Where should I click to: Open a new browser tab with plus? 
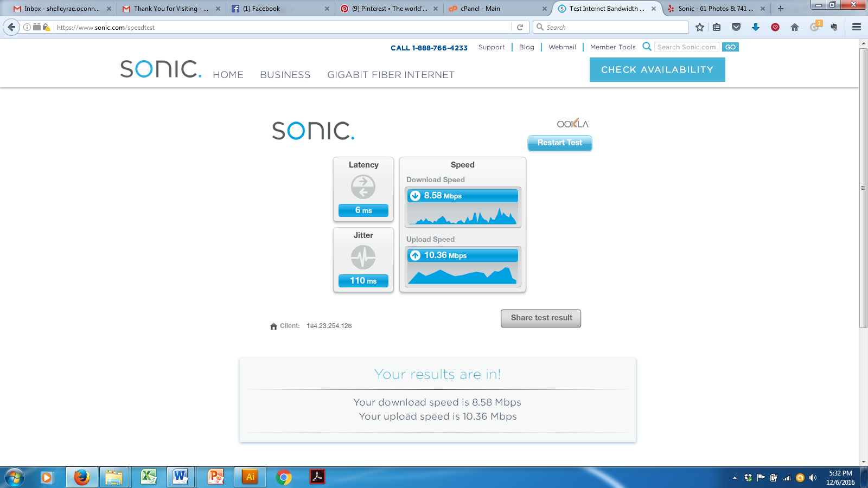(781, 9)
